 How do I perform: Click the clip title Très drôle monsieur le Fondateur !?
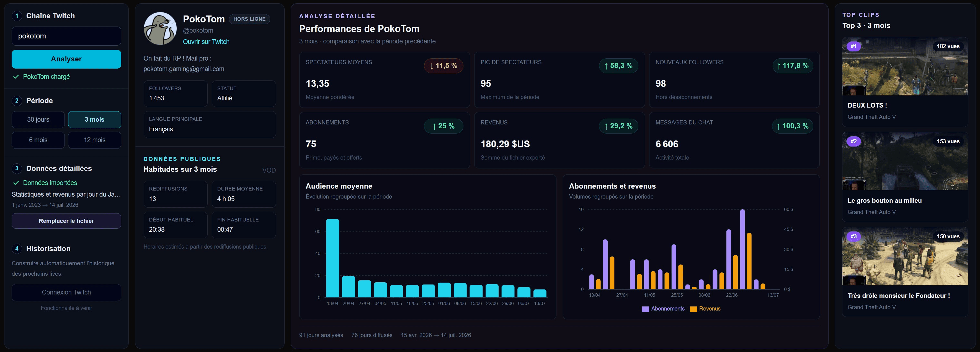tap(899, 296)
